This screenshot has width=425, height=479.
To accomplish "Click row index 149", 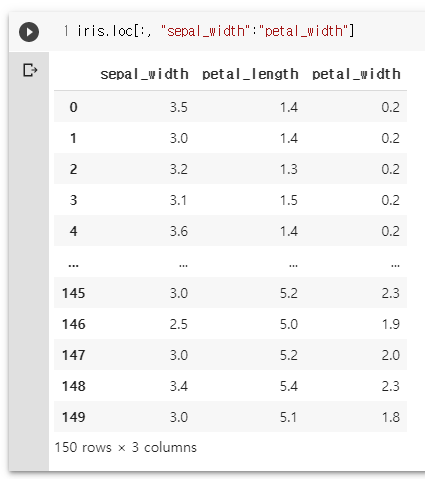I will pos(74,417).
